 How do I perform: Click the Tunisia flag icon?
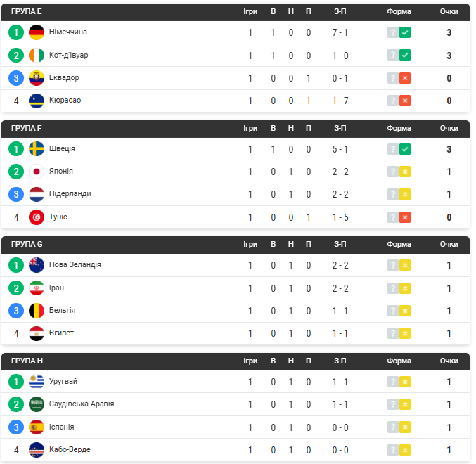[x=37, y=217]
